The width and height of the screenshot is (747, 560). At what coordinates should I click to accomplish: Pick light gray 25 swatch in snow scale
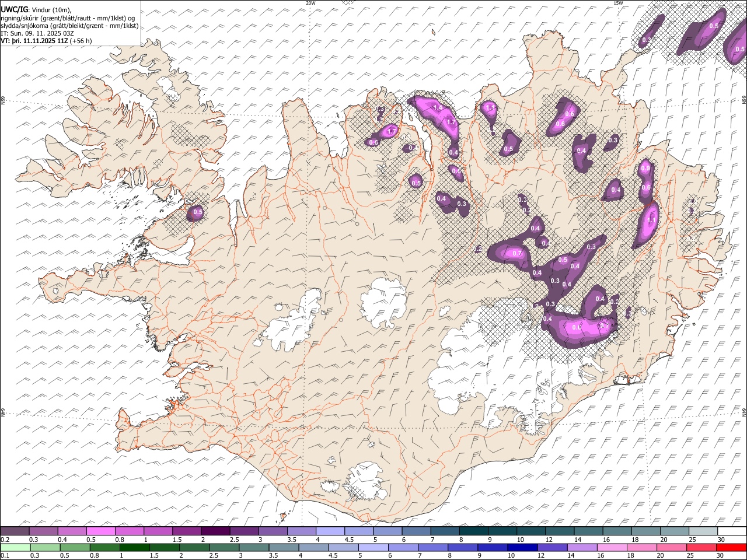coord(703,531)
